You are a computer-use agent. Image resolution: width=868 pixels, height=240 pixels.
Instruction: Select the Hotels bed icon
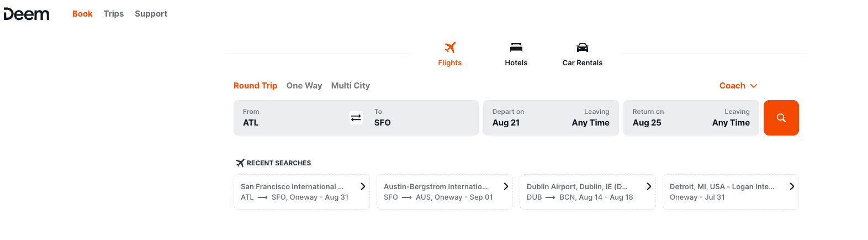(x=516, y=48)
